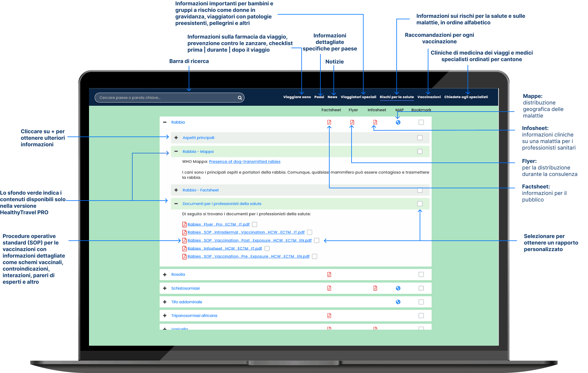Image resolution: width=588 pixels, height=373 pixels.
Task: Check the box next to Rabies_Flyer_Pro_ECTM_IT.pdf
Action: point(255,224)
